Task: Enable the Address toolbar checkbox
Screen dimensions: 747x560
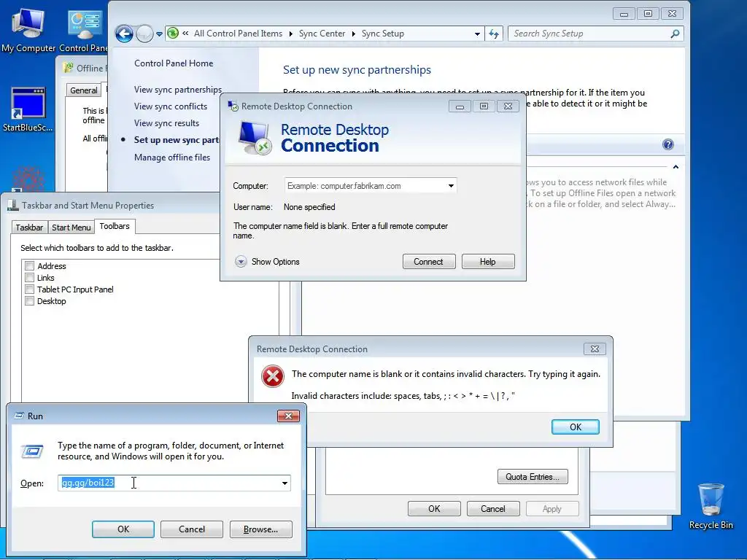Action: (x=29, y=265)
